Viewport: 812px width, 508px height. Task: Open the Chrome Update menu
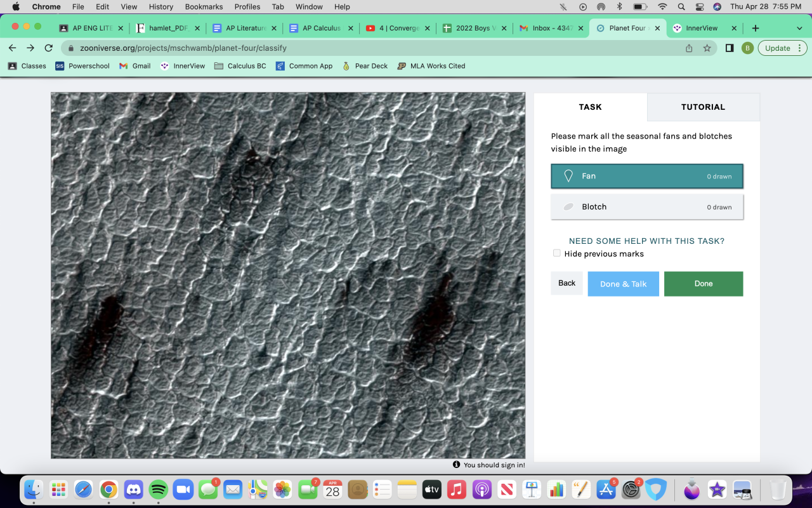tap(782, 48)
